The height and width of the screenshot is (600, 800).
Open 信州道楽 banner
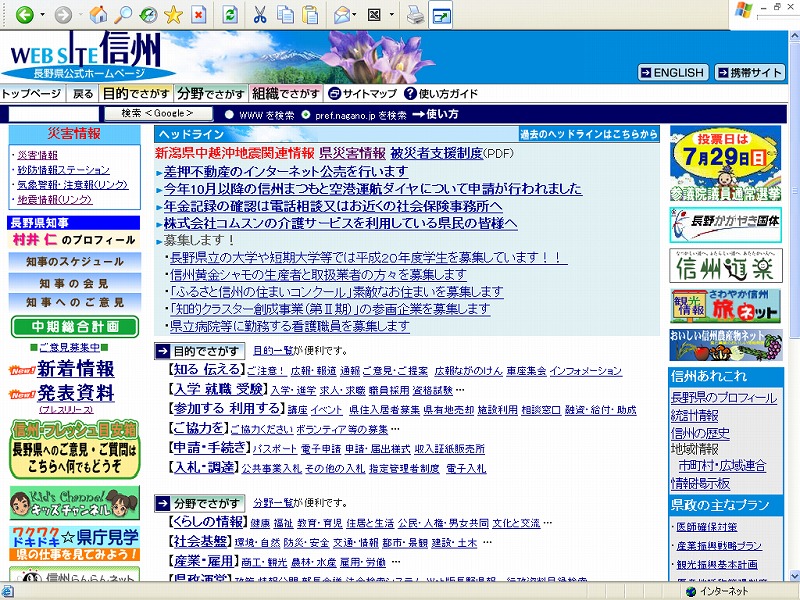point(726,266)
